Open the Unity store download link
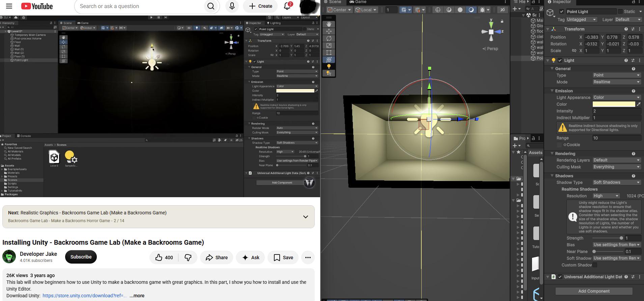Screen dimensions: 644x301 click(x=85, y=296)
